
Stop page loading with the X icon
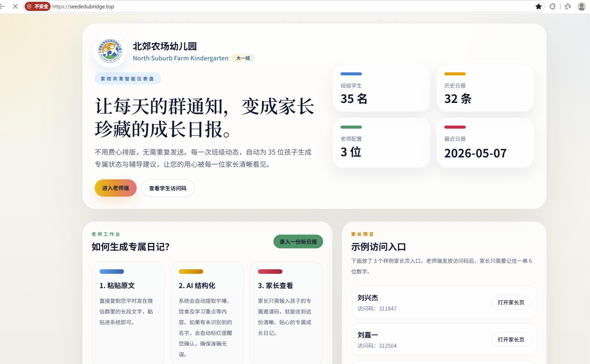[16, 6]
